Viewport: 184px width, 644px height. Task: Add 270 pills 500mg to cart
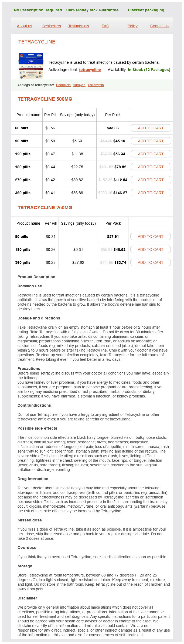[x=151, y=180]
